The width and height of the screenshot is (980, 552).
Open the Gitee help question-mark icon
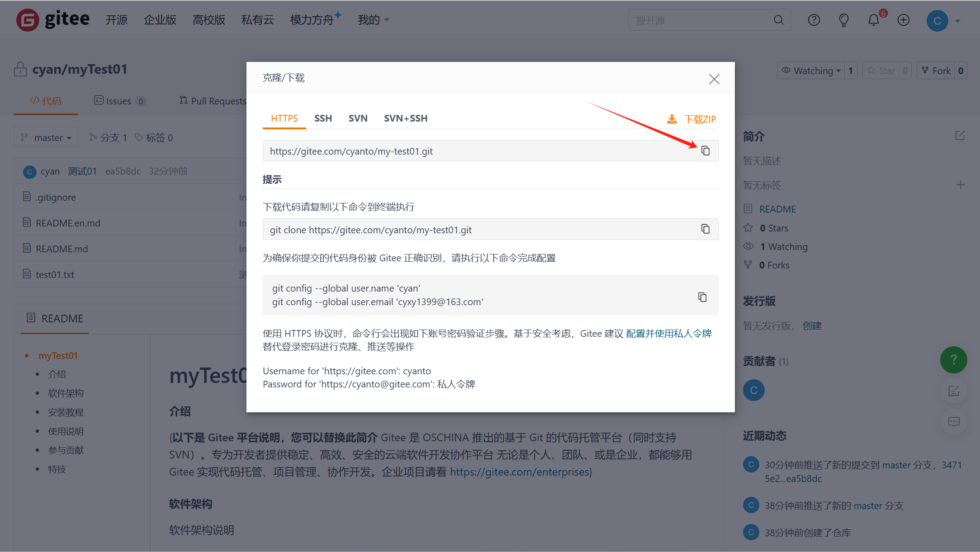pos(814,20)
